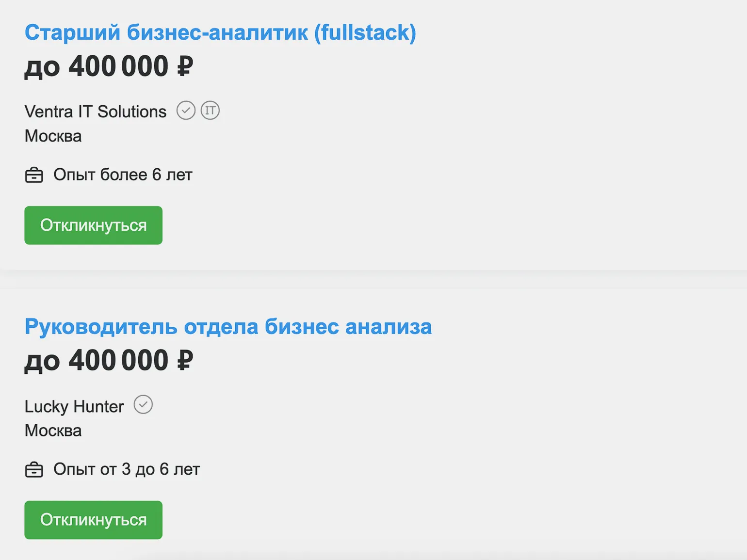Click the 400 000 amount in the Lucky Hunter vacancy
Image resolution: width=747 pixels, height=560 pixels.
[x=118, y=361]
